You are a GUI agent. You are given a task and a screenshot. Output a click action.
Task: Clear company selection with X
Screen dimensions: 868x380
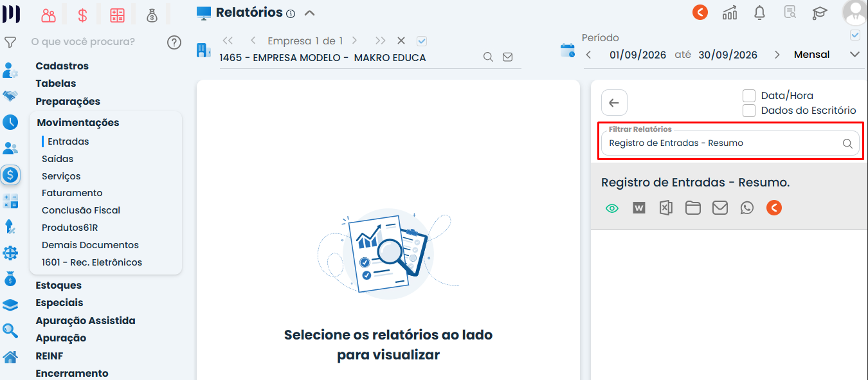[x=401, y=41]
